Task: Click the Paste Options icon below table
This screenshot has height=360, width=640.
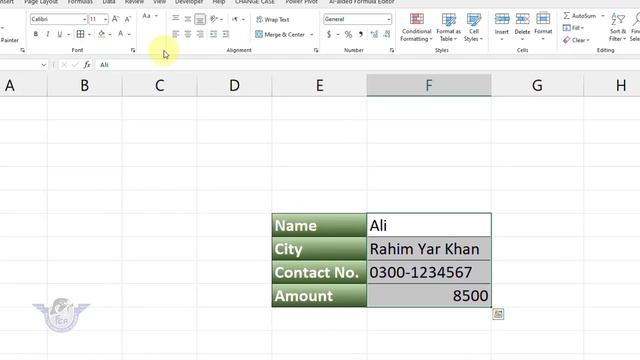Action: coord(498,314)
